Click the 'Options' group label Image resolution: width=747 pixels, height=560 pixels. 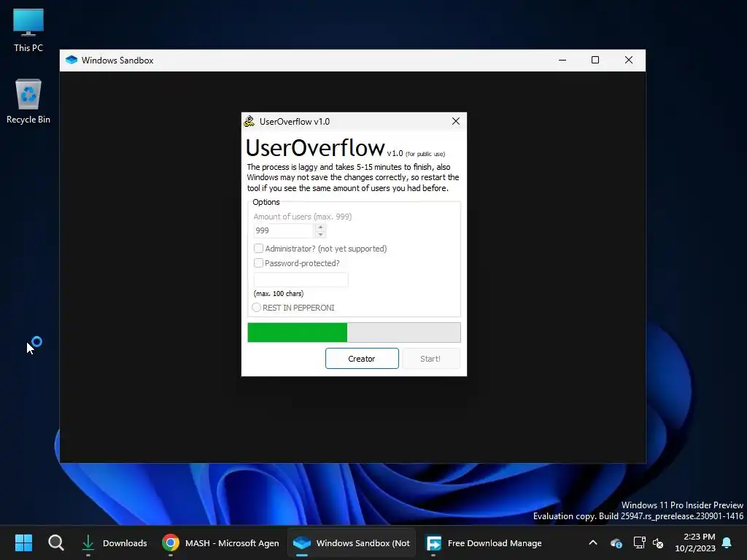click(x=266, y=202)
